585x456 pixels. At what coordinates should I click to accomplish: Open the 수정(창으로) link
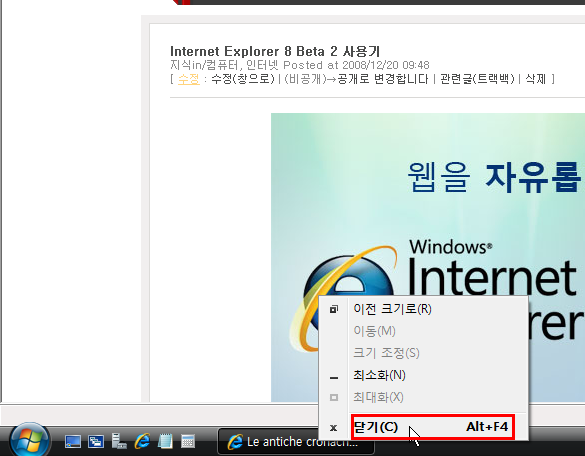click(243, 79)
